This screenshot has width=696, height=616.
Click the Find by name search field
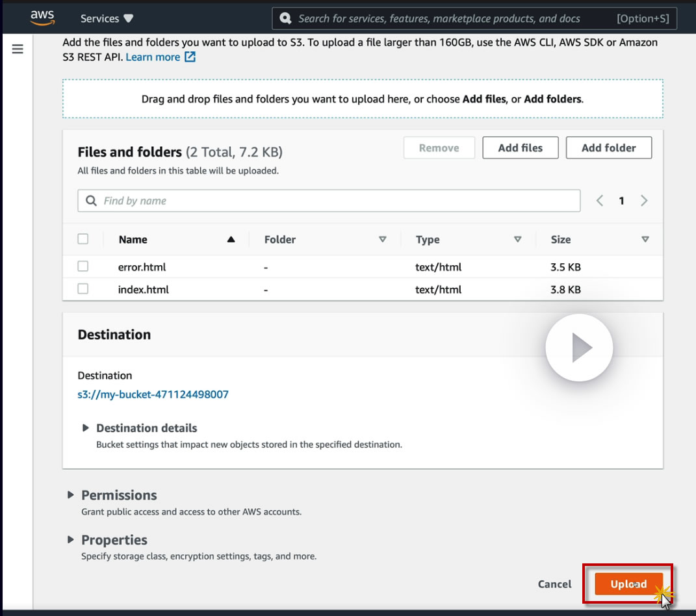[329, 201]
